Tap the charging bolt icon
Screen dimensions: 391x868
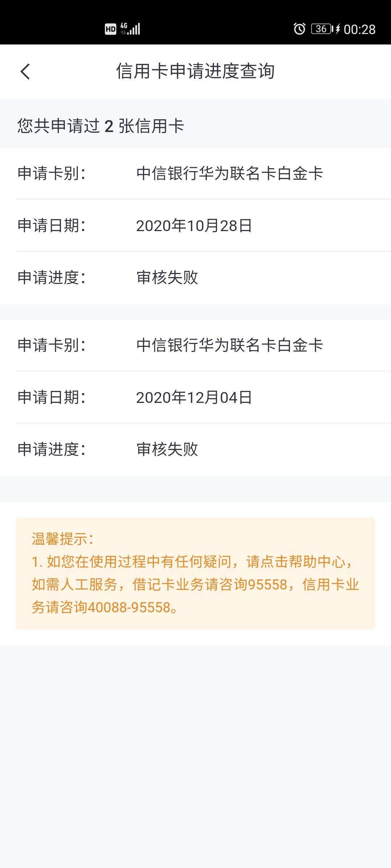338,29
